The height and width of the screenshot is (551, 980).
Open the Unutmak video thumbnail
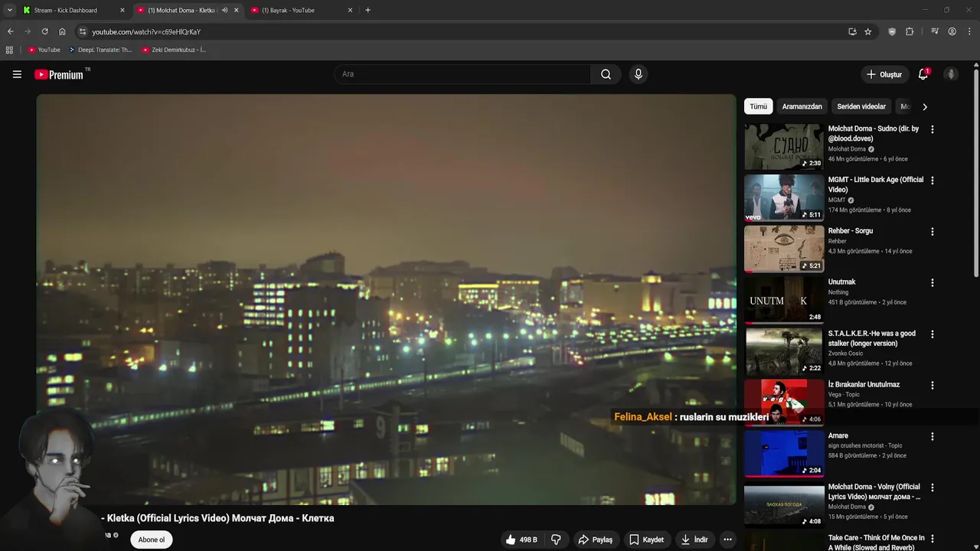click(x=784, y=300)
